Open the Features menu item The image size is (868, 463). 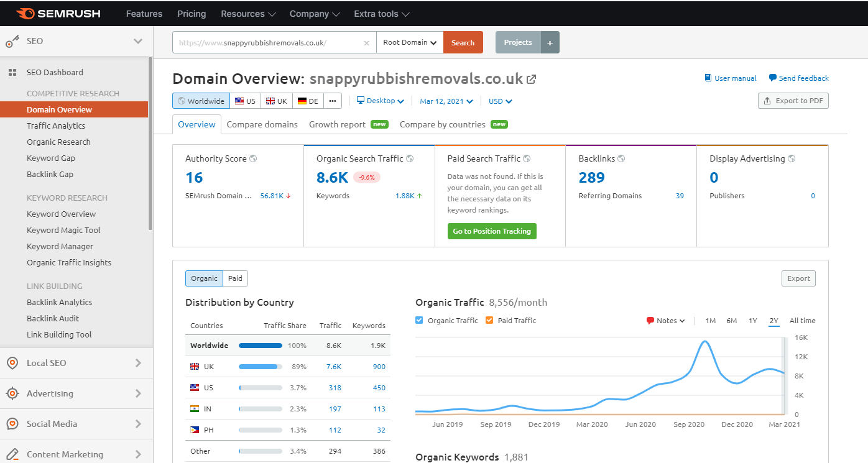pyautogui.click(x=144, y=14)
